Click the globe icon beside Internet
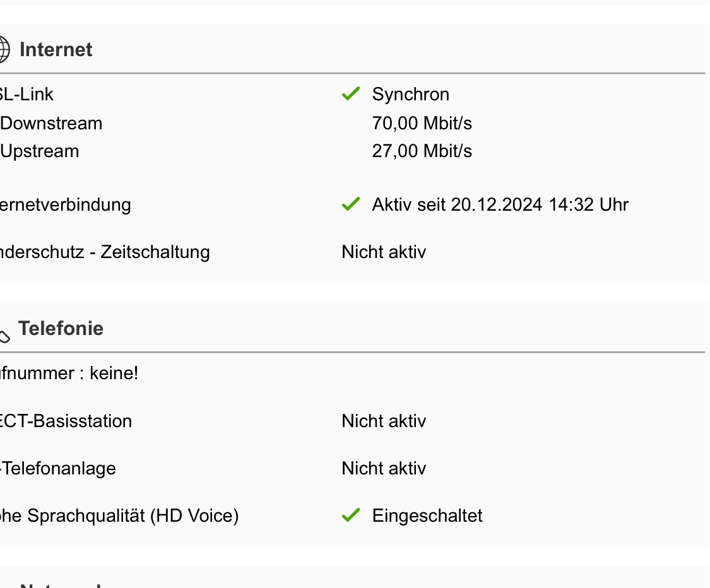 [3, 49]
